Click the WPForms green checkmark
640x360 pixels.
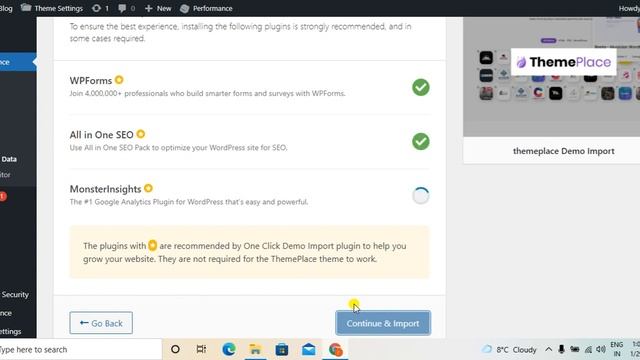pyautogui.click(x=421, y=87)
